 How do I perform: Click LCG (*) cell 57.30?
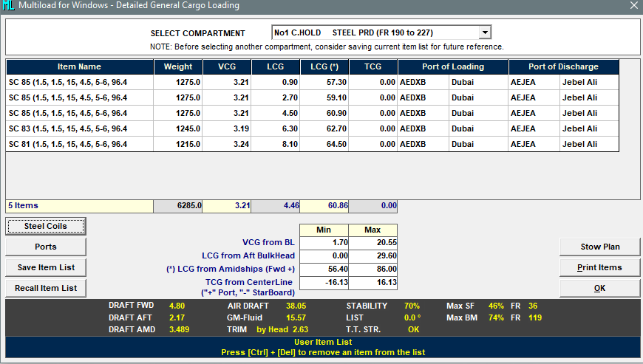324,82
